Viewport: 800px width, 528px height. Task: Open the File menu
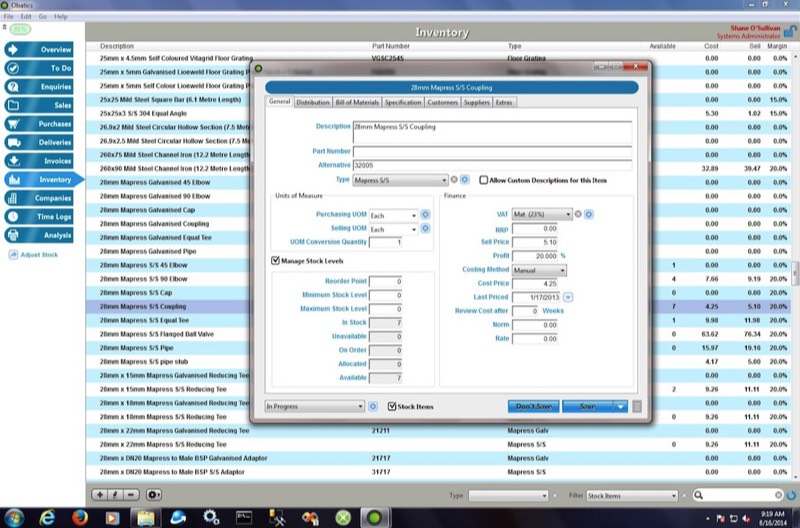click(x=8, y=16)
